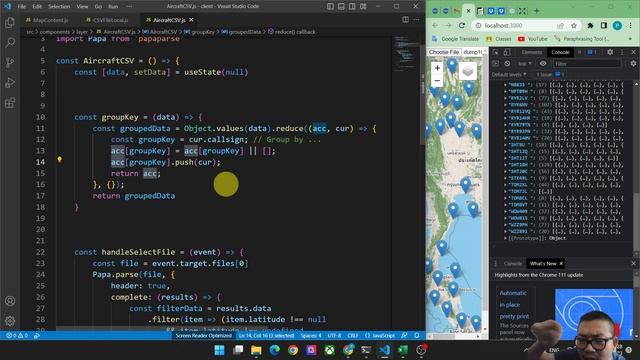Open the Run and Debug view in VS Code

(x=10, y=82)
